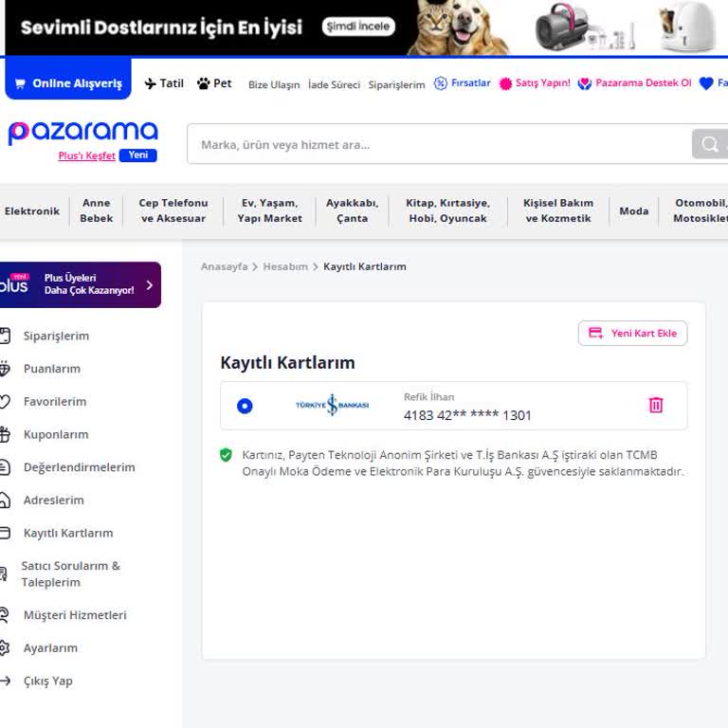The width and height of the screenshot is (728, 728).
Task: Click the heart hands icon beside Pazarama Destek Ol
Action: point(585,83)
